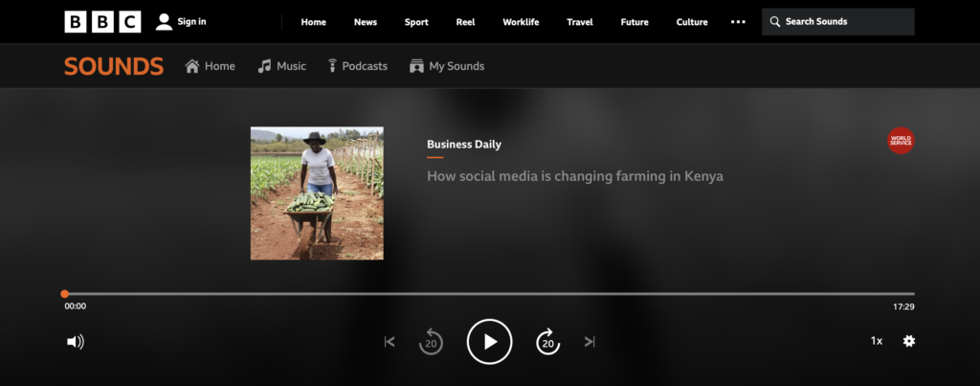Open Reel in top navigation
Viewport: 980px width, 386px height.
(466, 22)
